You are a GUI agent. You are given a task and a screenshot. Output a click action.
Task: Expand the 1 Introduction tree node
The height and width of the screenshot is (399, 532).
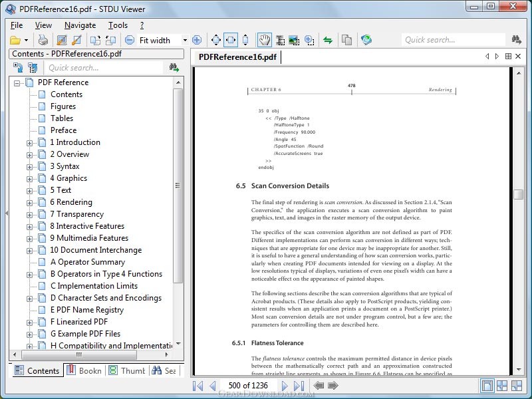(29, 143)
